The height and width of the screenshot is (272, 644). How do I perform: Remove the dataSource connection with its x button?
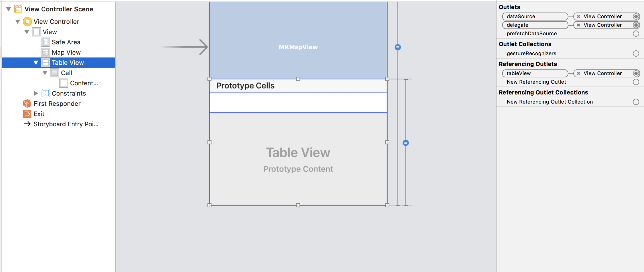(x=579, y=17)
